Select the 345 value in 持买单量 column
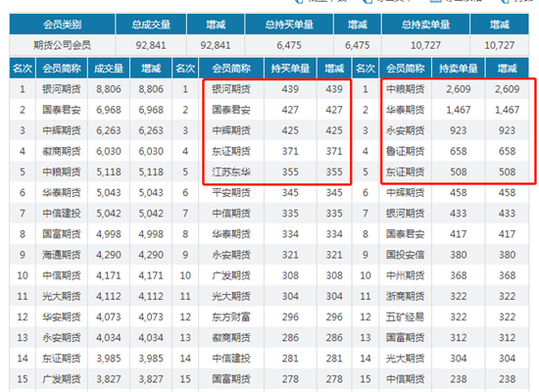Image resolution: width=539 pixels, height=392 pixels. click(290, 192)
